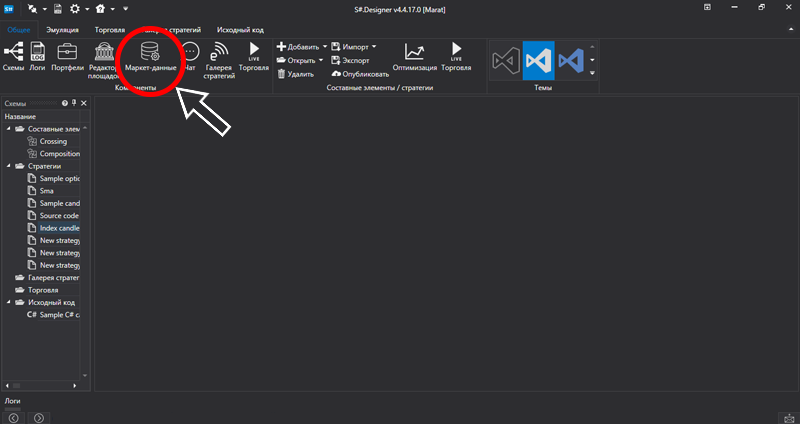Screen dimensions: 800x424
Task: Click the gear icon in the title bar
Action: point(74,8)
